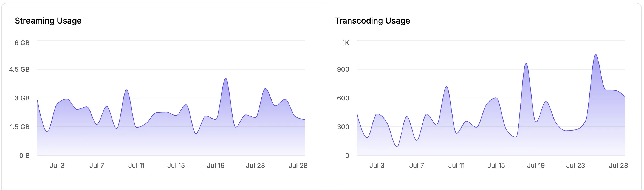Image resolution: width=644 pixels, height=190 pixels.
Task: Click the 900 label on Transcoding y-axis
Action: tap(343, 69)
